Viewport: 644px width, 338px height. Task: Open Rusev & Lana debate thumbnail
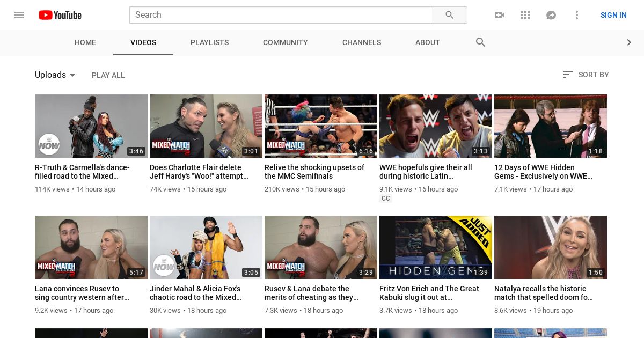[321, 247]
